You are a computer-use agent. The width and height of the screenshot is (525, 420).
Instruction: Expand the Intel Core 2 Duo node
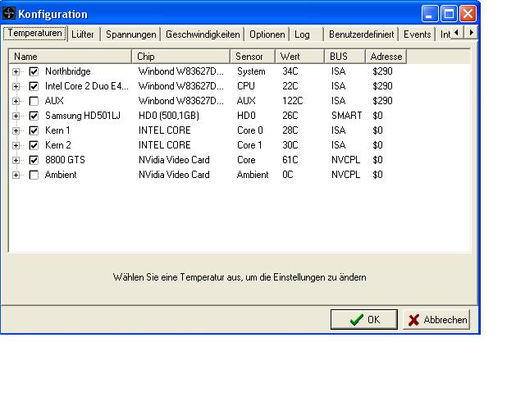[x=16, y=86]
